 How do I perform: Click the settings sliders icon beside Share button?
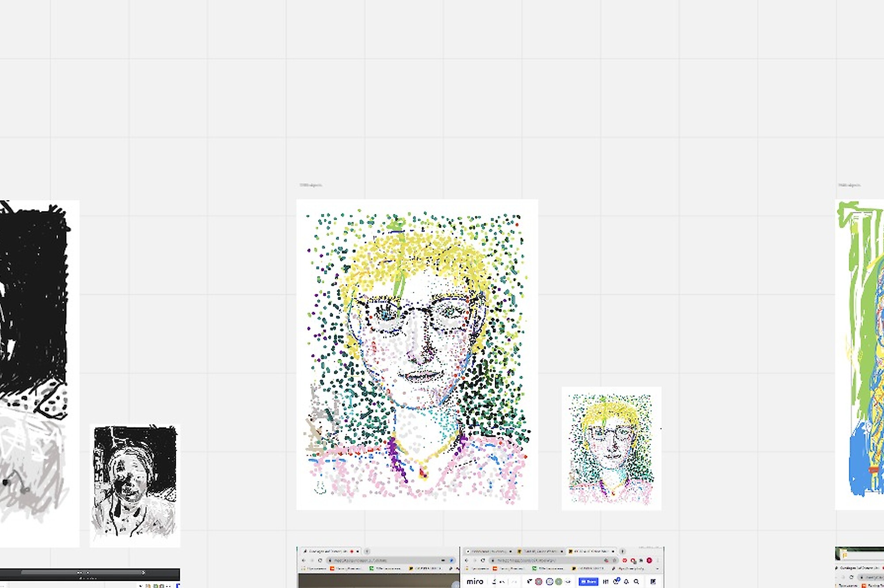click(606, 582)
